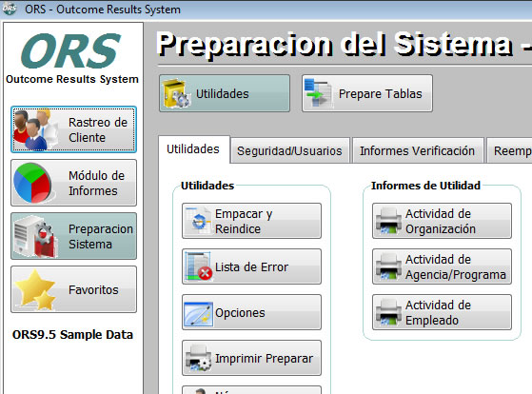Open Rastreo de Cliente module
Screen dimensions: 532x394
coord(73,129)
